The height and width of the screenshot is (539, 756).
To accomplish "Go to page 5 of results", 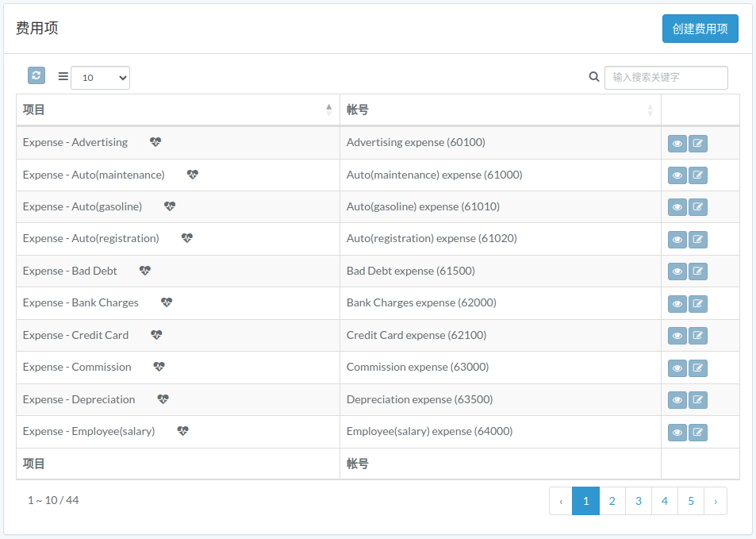I will pyautogui.click(x=691, y=501).
